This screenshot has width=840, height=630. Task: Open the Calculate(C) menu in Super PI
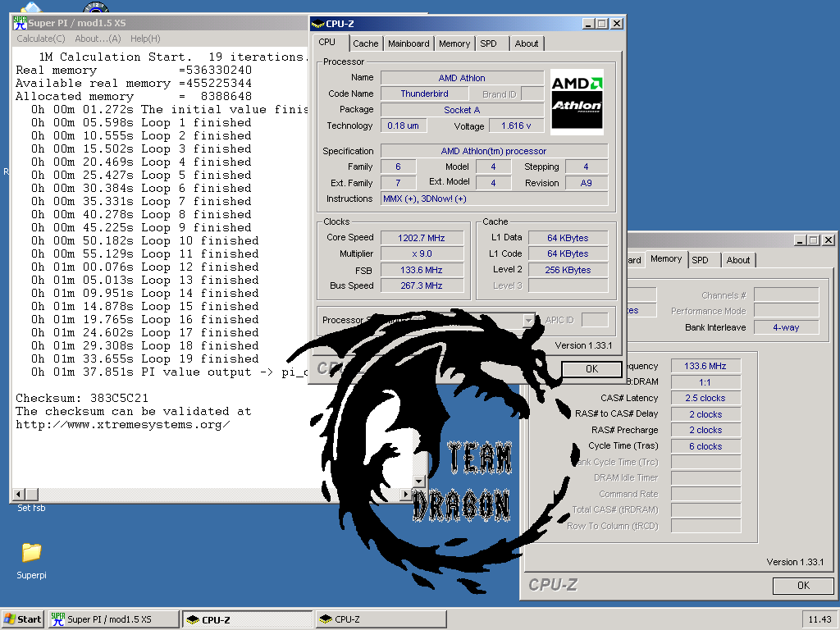pos(41,39)
